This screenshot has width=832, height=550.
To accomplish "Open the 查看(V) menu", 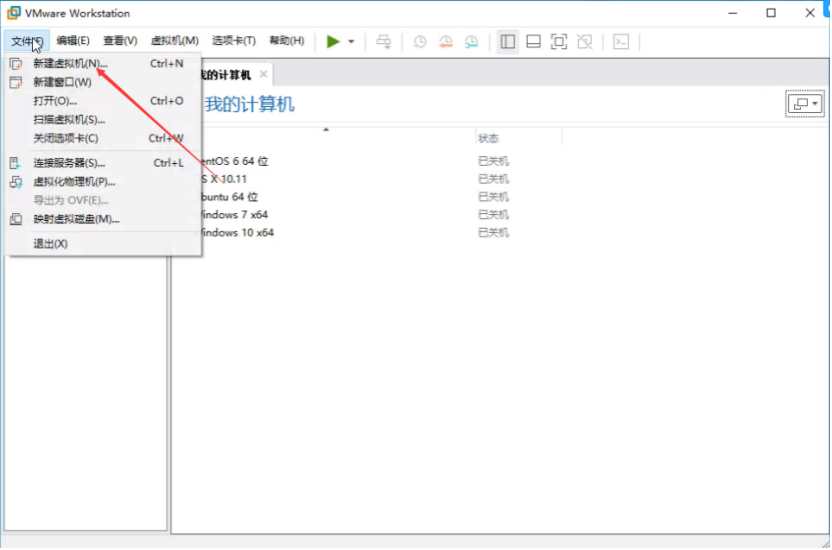I will click(x=120, y=41).
